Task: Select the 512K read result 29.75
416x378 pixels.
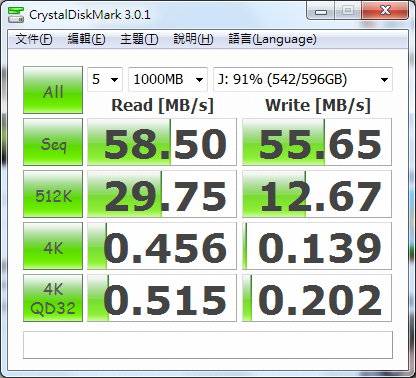Action: [x=162, y=194]
